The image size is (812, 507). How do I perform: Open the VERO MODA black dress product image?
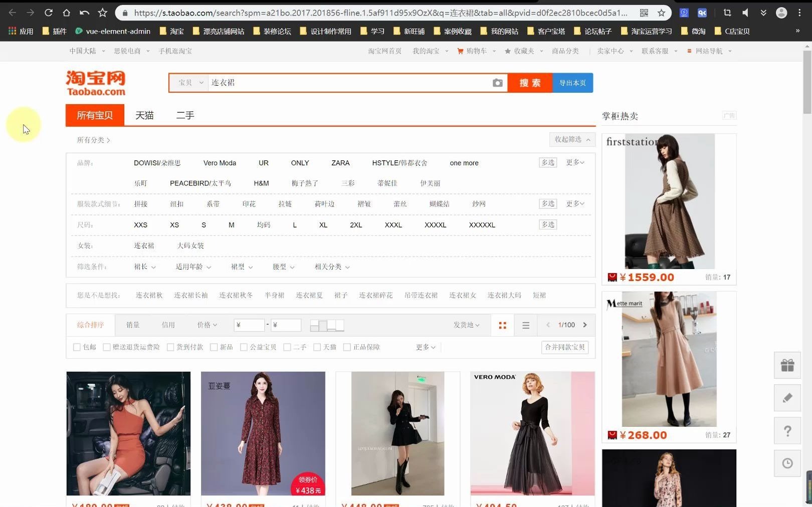click(532, 433)
